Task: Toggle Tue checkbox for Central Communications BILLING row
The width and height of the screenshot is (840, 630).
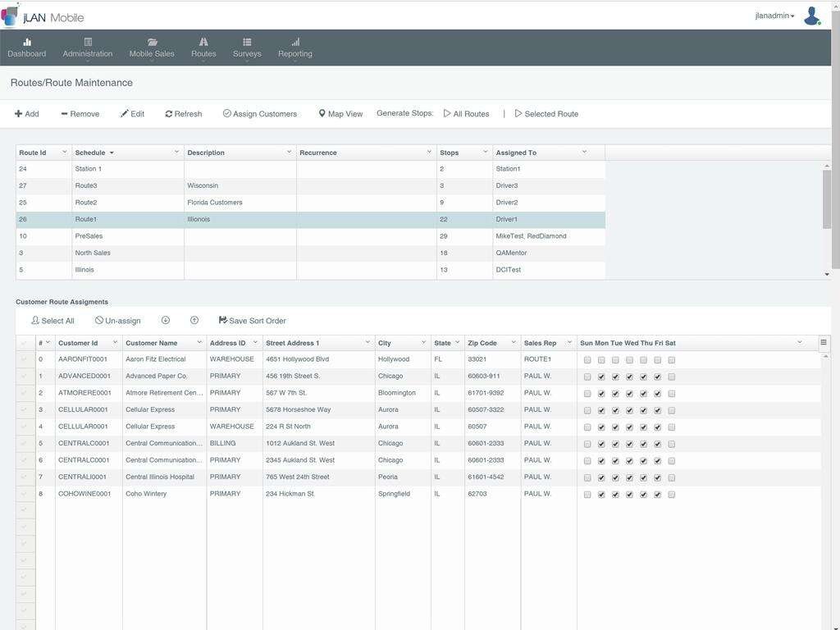Action: pyautogui.click(x=615, y=444)
